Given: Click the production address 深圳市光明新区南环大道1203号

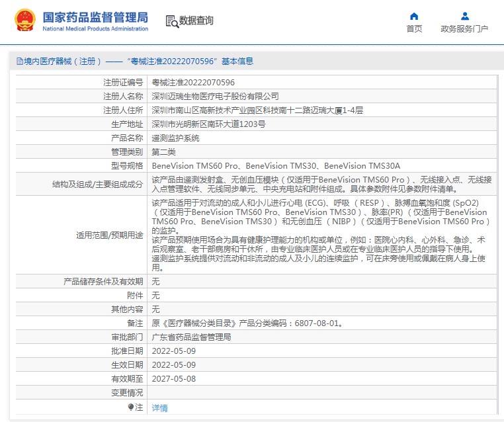Looking at the screenshot, I should (208, 124).
